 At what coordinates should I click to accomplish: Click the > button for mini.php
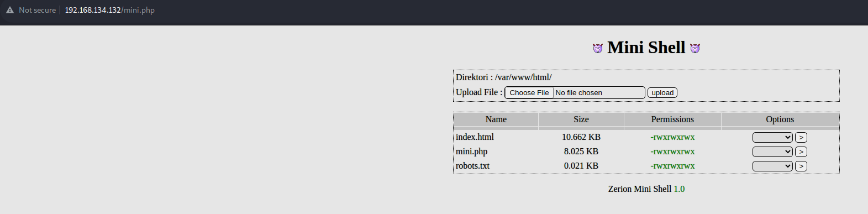click(x=801, y=152)
